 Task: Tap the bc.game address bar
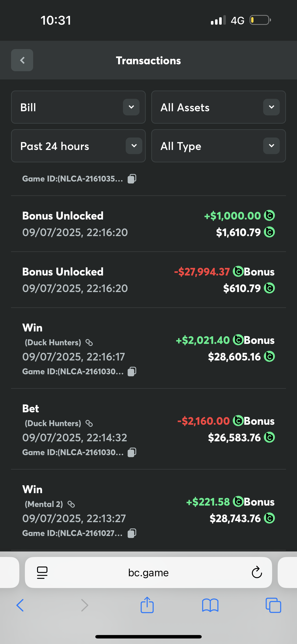148,573
